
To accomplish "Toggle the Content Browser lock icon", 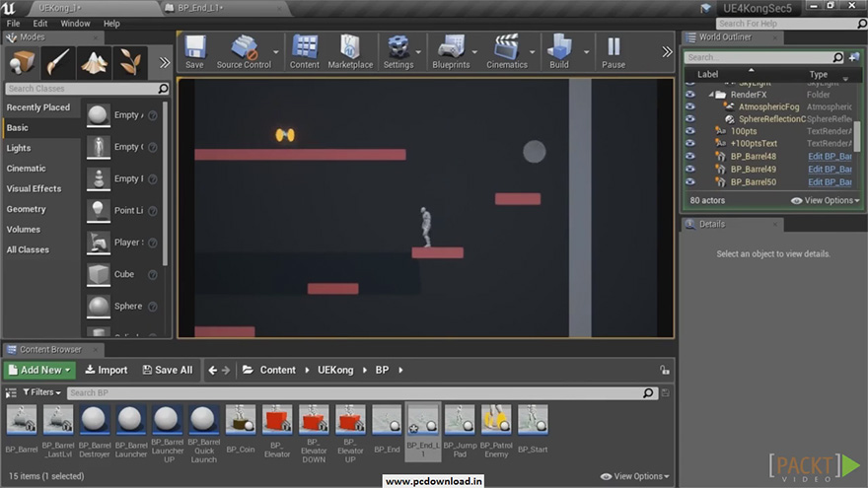I will [664, 370].
